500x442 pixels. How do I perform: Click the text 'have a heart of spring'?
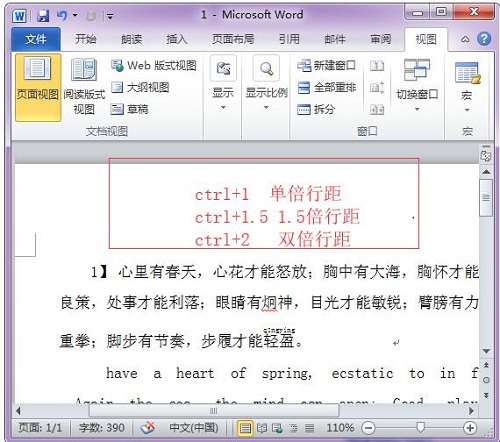(x=209, y=373)
